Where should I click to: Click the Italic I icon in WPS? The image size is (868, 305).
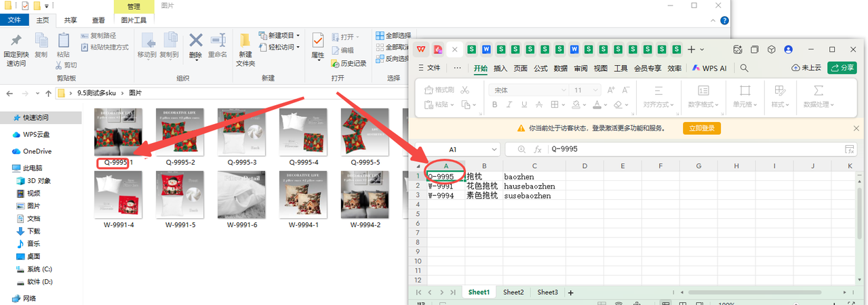pos(510,104)
